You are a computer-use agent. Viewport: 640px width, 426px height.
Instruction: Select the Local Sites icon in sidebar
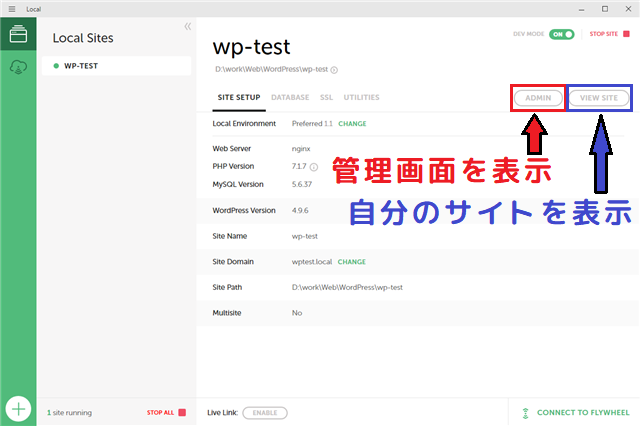tap(18, 34)
